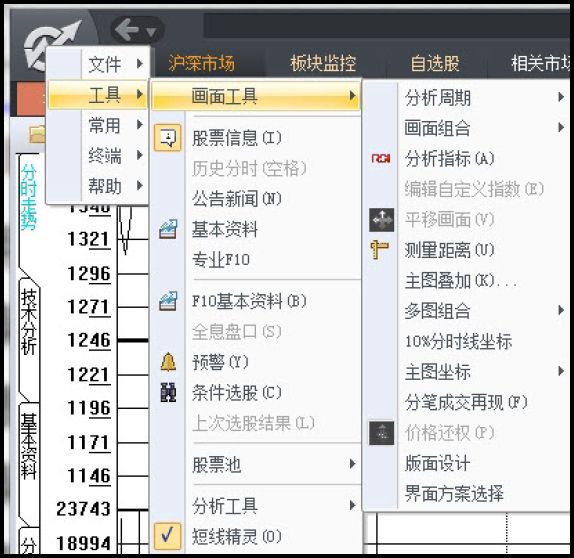Viewport: 574px width, 558px height.
Task: Expand the 股票池 submenu arrow
Action: pos(352,464)
